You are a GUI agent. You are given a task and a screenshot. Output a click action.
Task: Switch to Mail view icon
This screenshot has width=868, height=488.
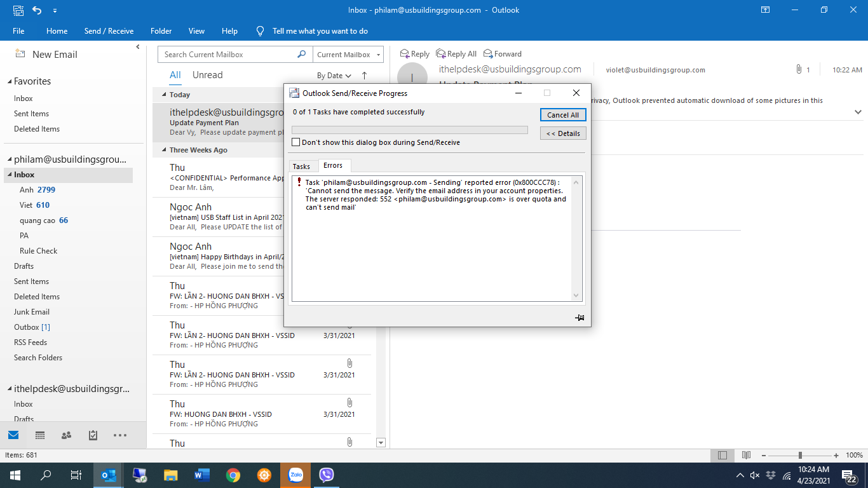coord(13,435)
